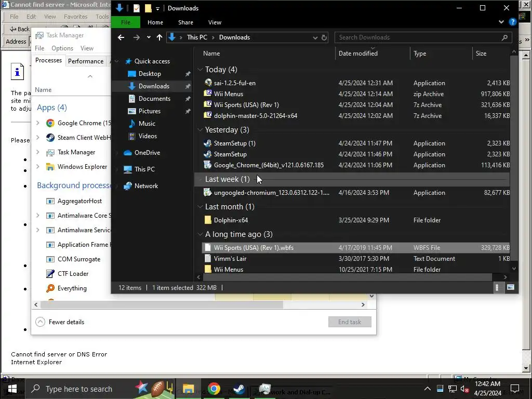Open Options menu in Task Manager
Image resolution: width=532 pixels, height=399 pixels.
pos(62,48)
